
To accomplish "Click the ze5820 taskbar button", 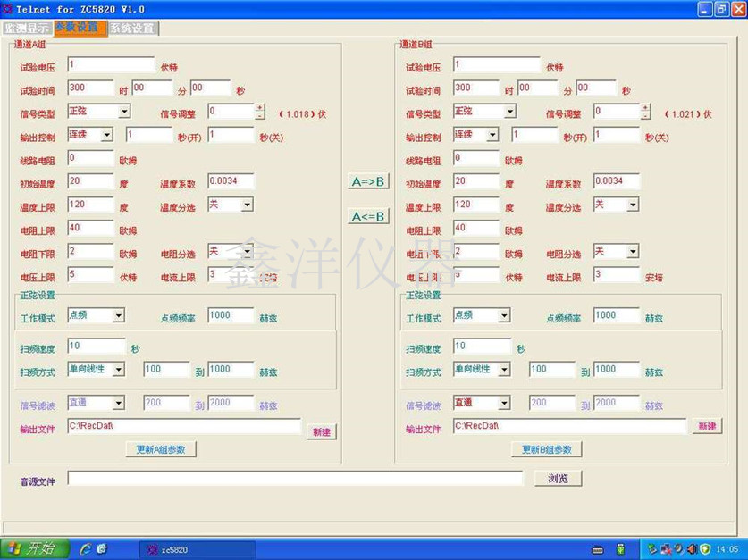I will [x=197, y=548].
